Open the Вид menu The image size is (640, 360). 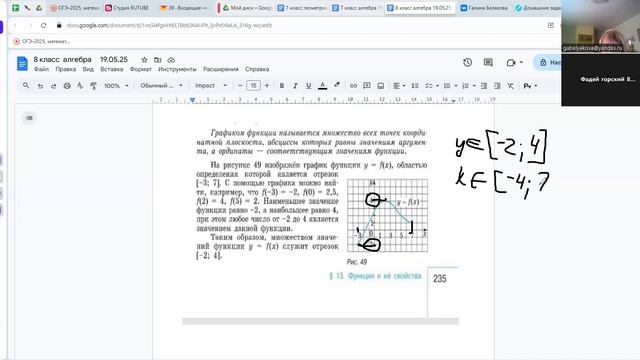pyautogui.click(x=88, y=69)
